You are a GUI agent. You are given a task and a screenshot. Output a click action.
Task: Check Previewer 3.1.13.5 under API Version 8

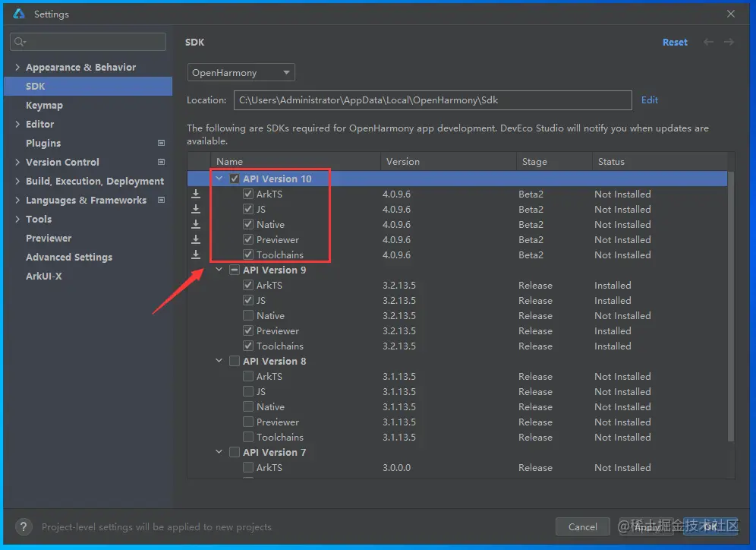coord(247,422)
